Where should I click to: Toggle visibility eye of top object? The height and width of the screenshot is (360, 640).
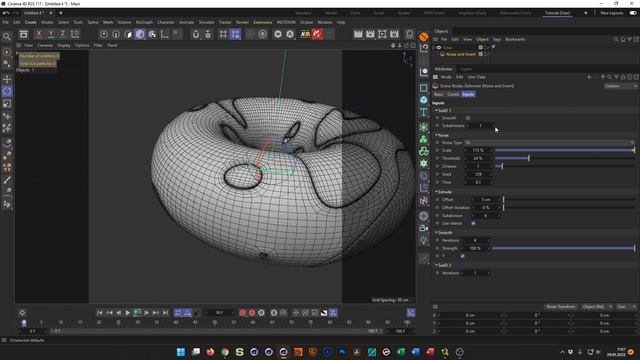click(x=439, y=47)
